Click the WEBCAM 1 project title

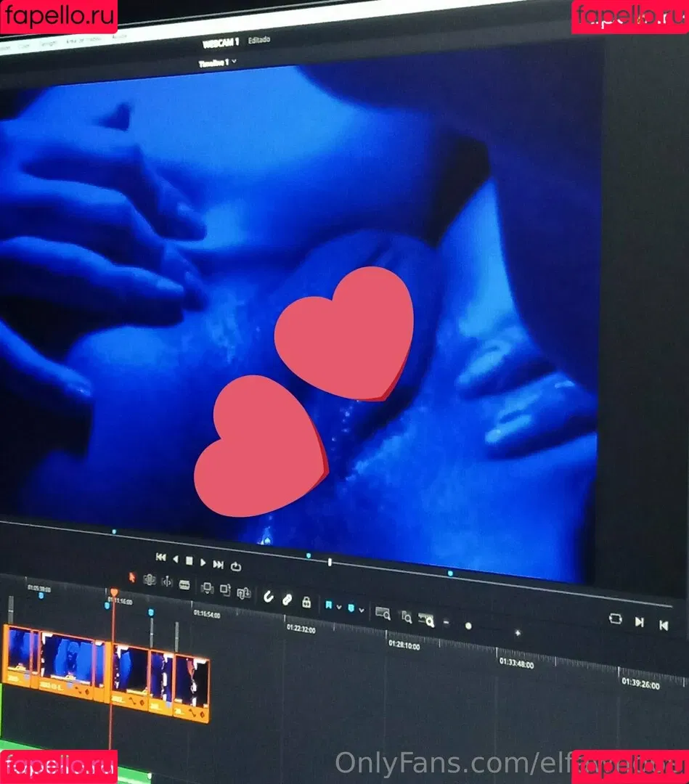tap(221, 44)
